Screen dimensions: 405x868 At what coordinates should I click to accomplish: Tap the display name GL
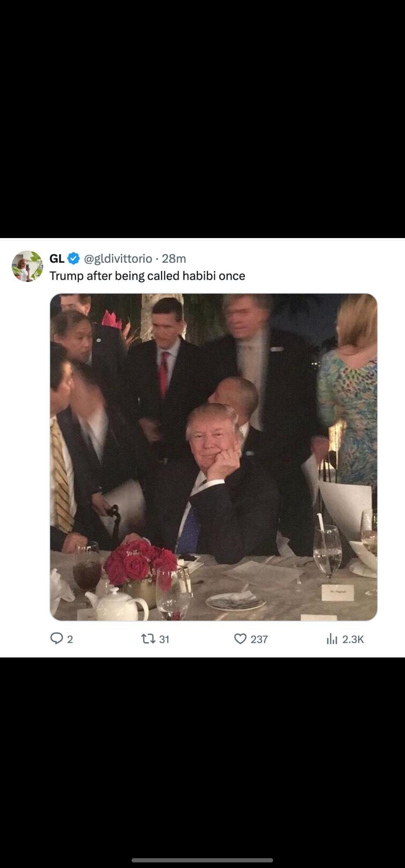coord(57,258)
